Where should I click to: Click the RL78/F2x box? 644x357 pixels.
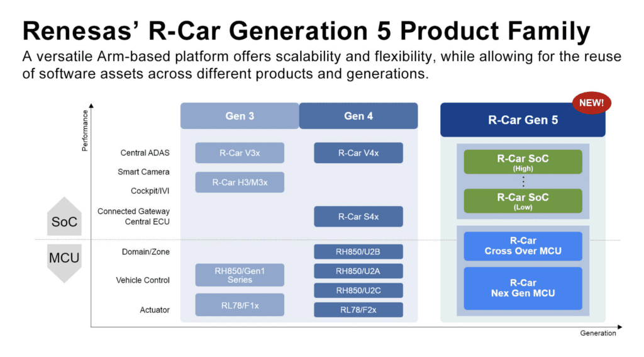pos(358,310)
